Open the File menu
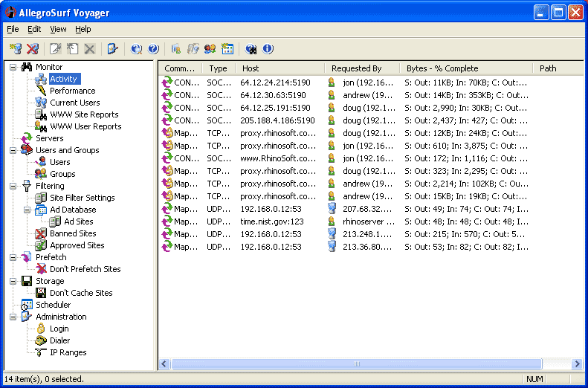This screenshot has height=388, width=588. 13,29
